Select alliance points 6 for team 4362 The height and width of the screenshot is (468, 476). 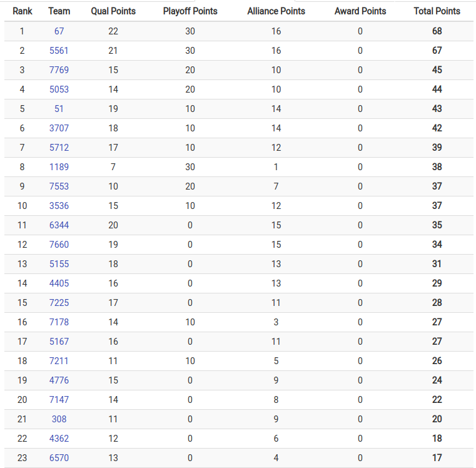click(x=276, y=439)
